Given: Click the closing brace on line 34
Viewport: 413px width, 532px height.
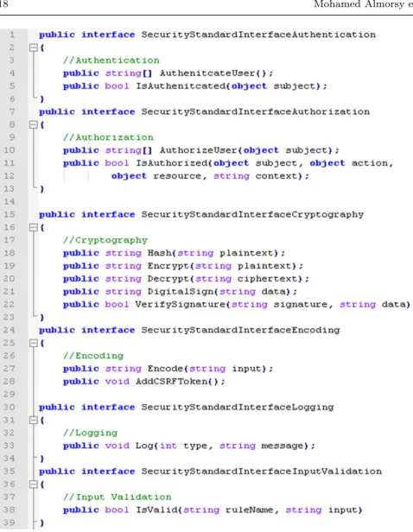Looking at the screenshot, I should [42, 459].
